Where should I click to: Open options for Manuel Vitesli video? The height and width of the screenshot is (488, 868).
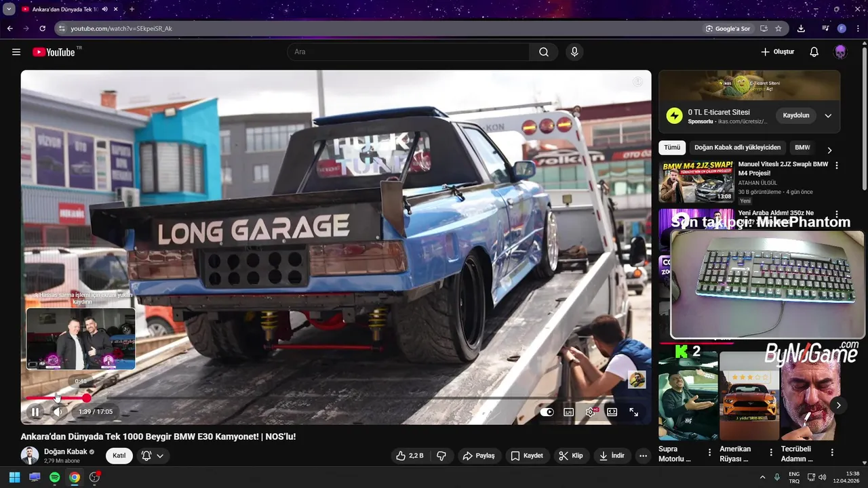point(836,165)
